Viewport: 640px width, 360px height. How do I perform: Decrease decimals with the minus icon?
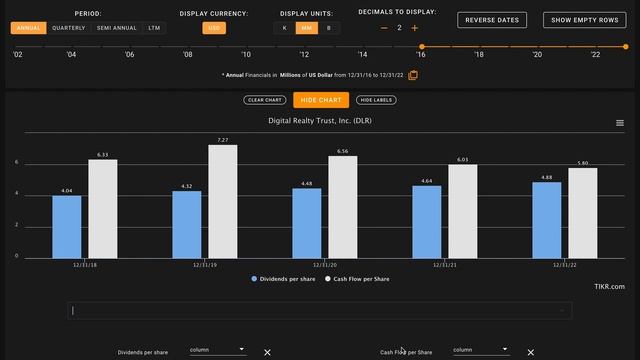pyautogui.click(x=384, y=28)
